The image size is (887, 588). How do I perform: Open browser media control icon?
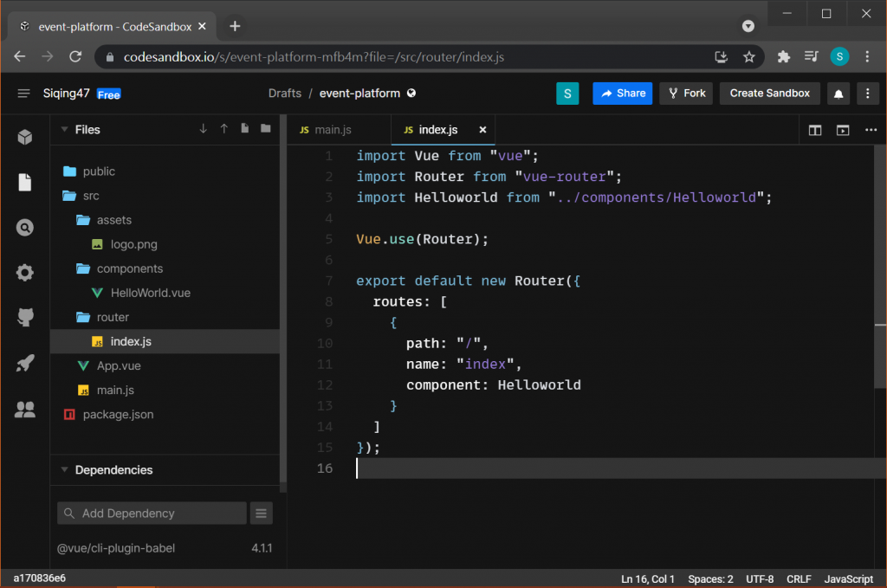(811, 56)
